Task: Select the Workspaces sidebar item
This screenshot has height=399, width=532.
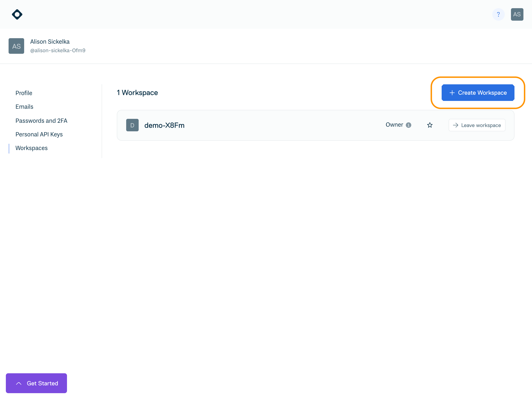Action: click(x=32, y=148)
